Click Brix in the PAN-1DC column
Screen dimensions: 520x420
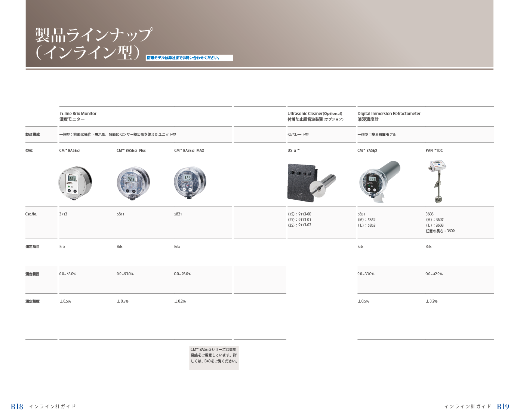428,246
